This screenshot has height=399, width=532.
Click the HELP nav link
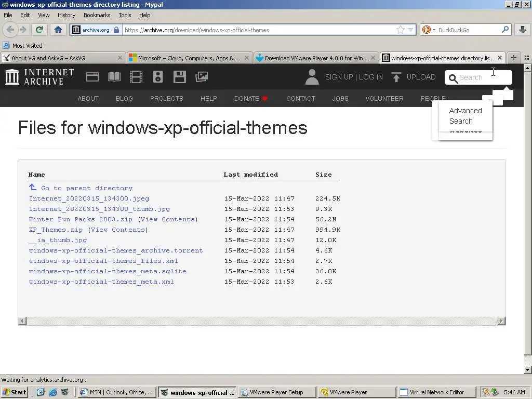(x=209, y=98)
